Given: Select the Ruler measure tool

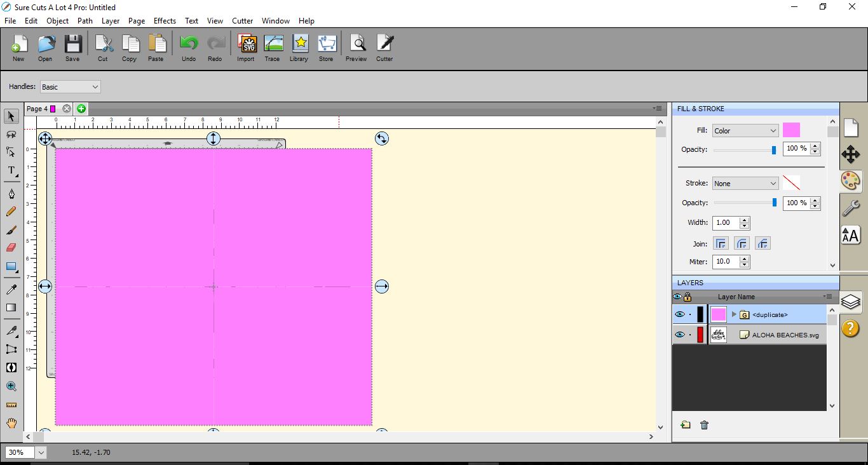Looking at the screenshot, I should (11, 405).
